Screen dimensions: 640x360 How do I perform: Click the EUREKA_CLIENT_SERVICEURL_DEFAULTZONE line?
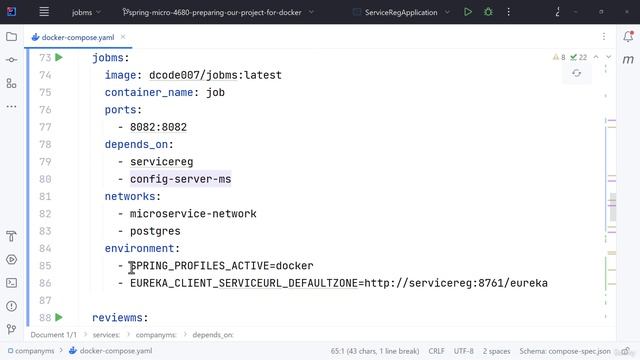[x=339, y=283]
